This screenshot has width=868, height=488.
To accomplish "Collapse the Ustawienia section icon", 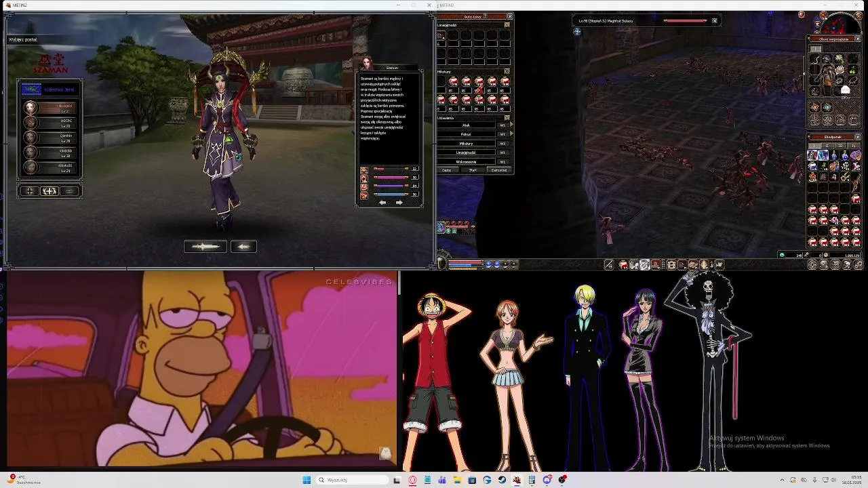I will tap(507, 117).
